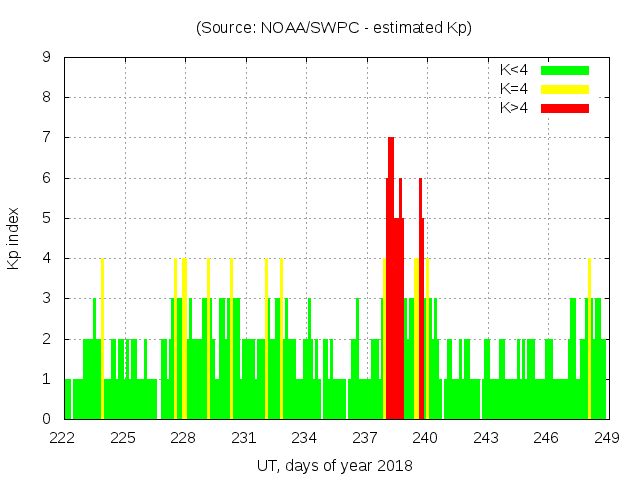Click the x-axis tick label 237

(365, 437)
